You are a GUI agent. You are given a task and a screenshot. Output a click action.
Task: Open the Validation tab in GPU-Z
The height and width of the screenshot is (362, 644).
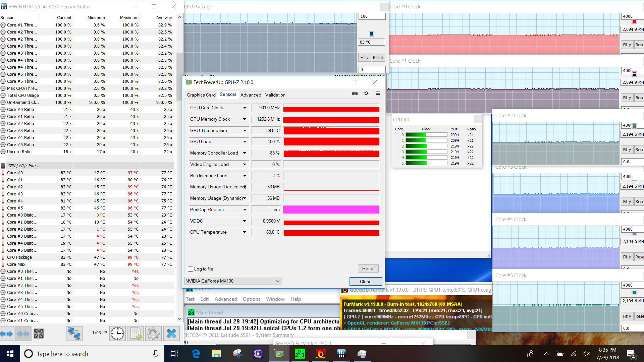[x=275, y=95]
